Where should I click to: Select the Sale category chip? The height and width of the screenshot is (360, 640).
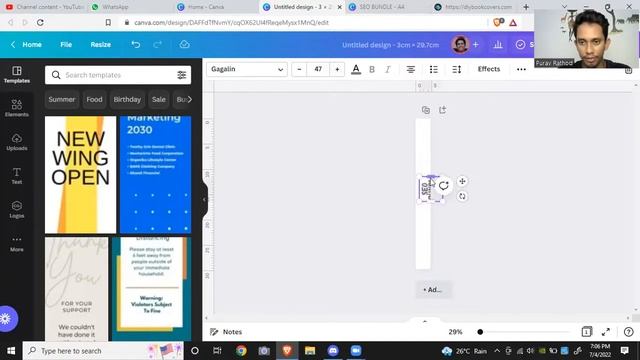(x=159, y=100)
